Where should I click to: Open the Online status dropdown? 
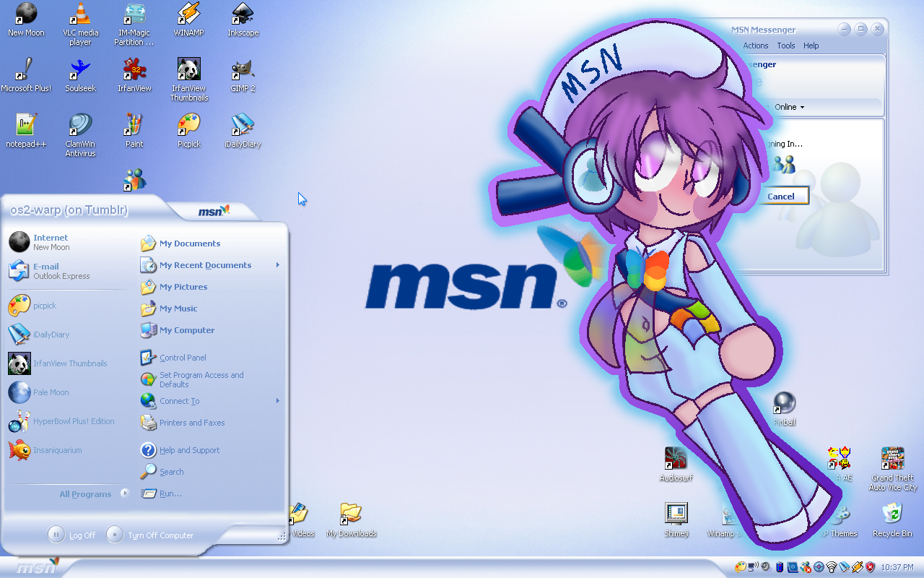(x=789, y=107)
